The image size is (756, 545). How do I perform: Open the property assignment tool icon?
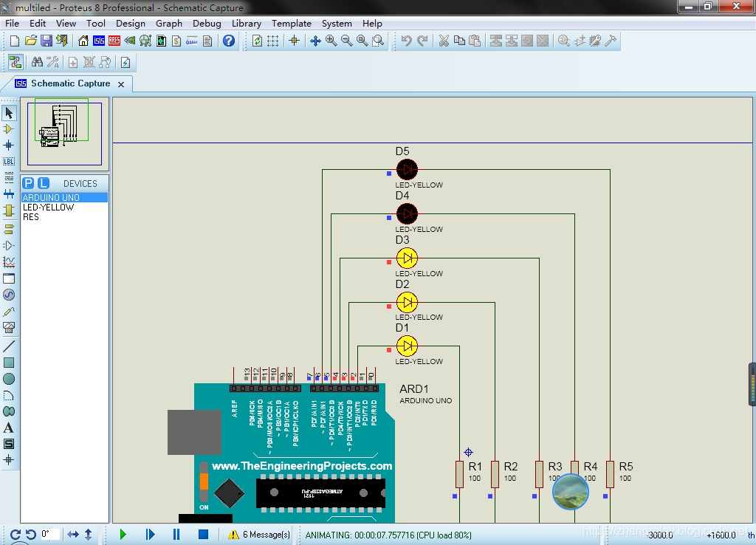(52, 62)
